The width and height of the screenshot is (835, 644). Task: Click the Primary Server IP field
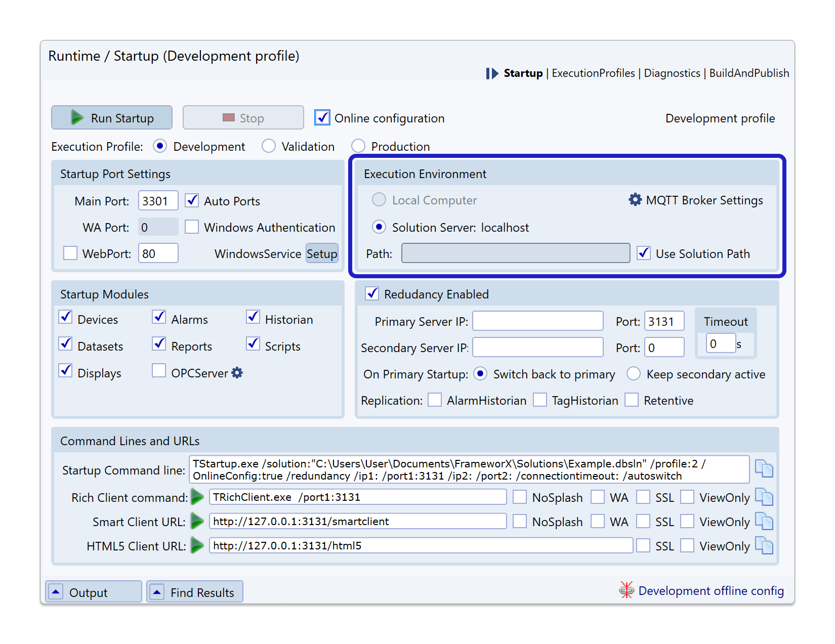click(x=537, y=321)
